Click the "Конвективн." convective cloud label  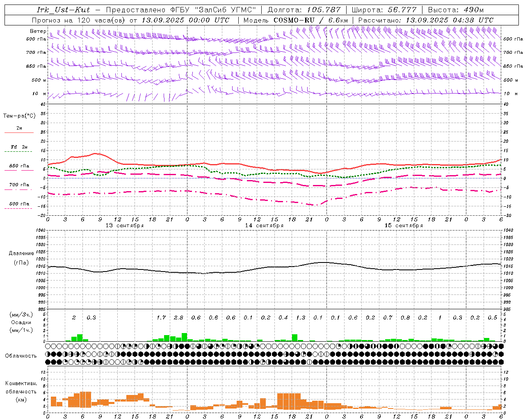click(x=21, y=383)
